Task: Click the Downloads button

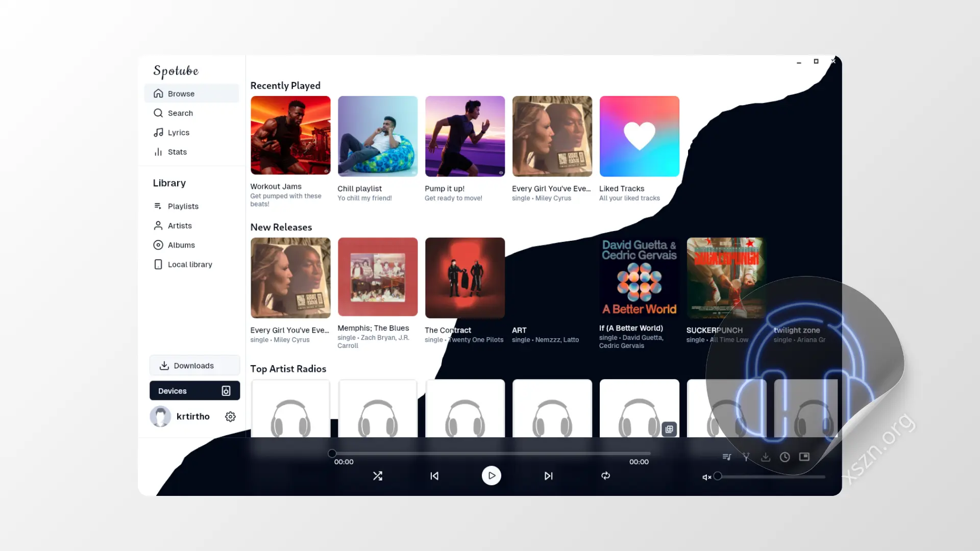Action: point(194,366)
